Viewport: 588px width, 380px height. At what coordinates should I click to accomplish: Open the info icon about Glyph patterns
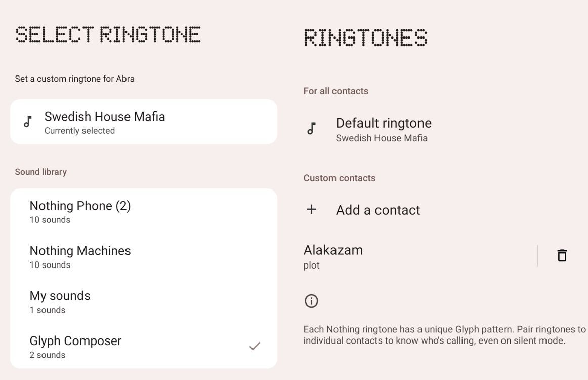pyautogui.click(x=311, y=300)
